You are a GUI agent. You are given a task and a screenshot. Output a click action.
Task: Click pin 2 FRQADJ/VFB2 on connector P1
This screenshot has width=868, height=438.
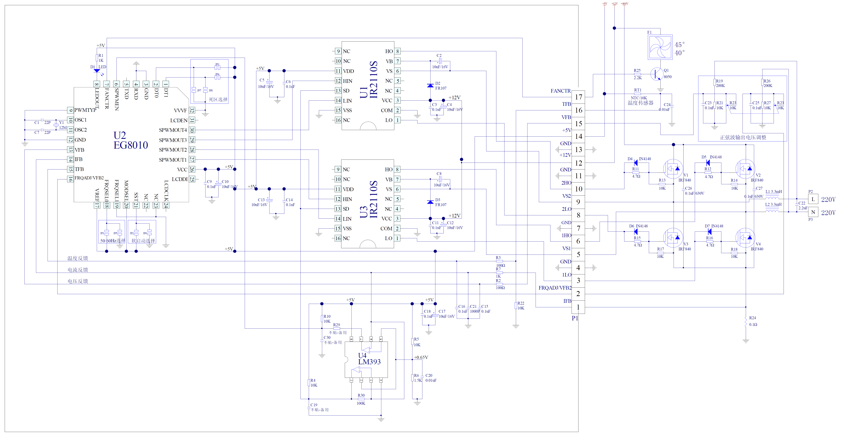(578, 294)
